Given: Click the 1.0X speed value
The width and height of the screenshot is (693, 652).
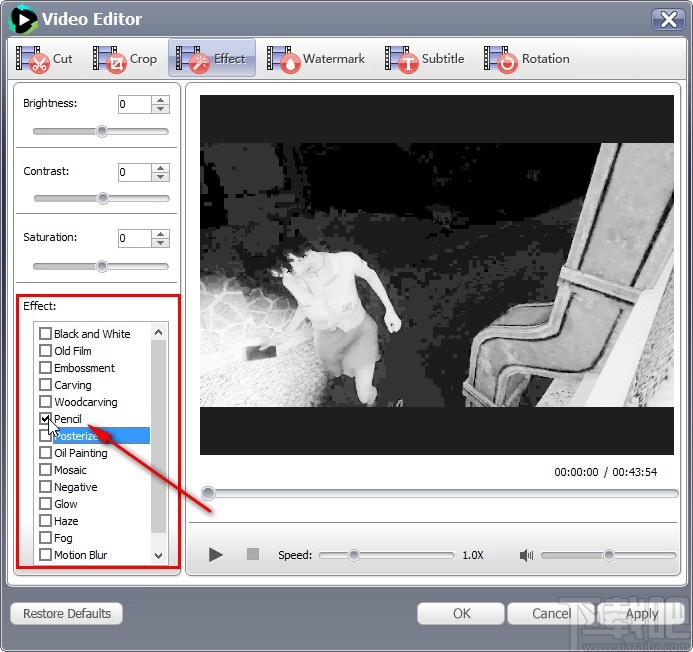Looking at the screenshot, I should click(x=473, y=555).
